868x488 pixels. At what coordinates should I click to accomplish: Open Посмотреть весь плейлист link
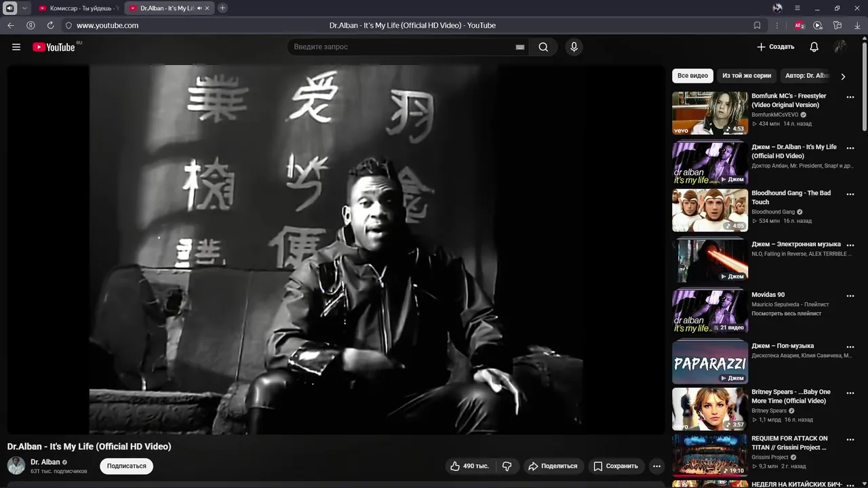[786, 314]
